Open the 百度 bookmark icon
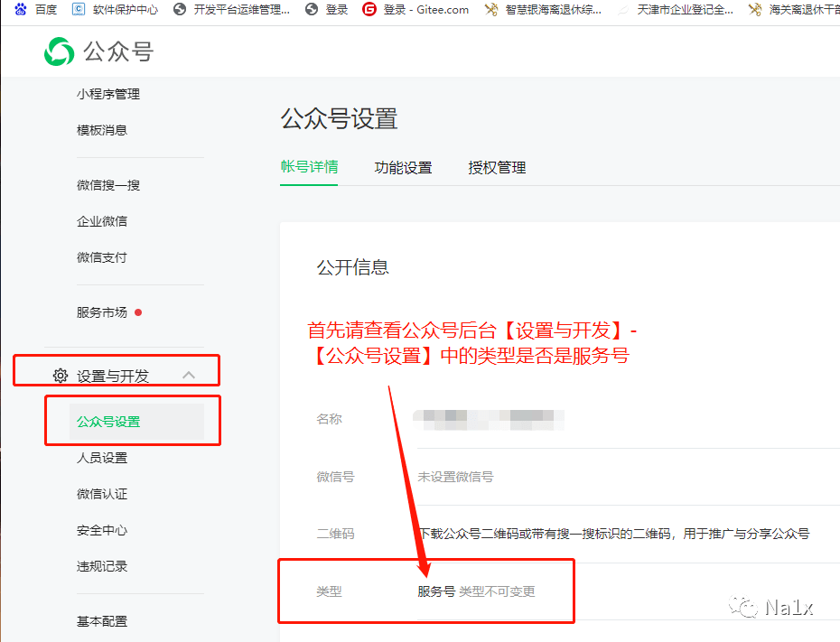This screenshot has height=642, width=840. pos(20,10)
